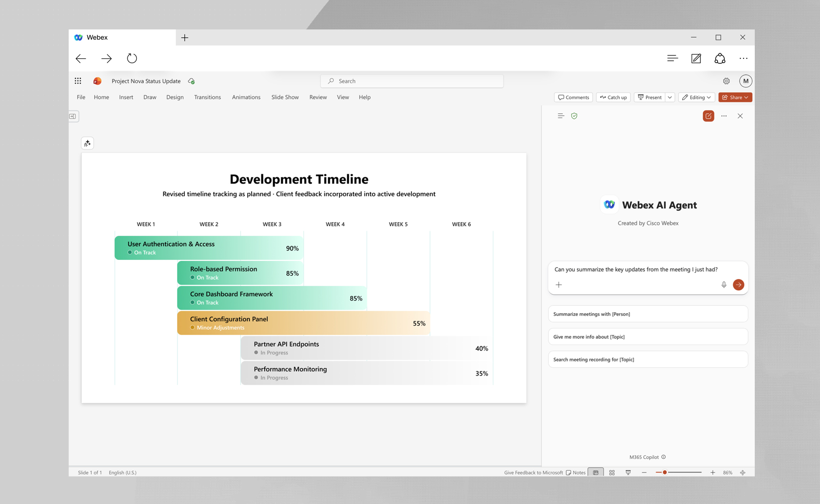Switch to Slide Sorter grid view
The width and height of the screenshot is (820, 504).
point(612,473)
